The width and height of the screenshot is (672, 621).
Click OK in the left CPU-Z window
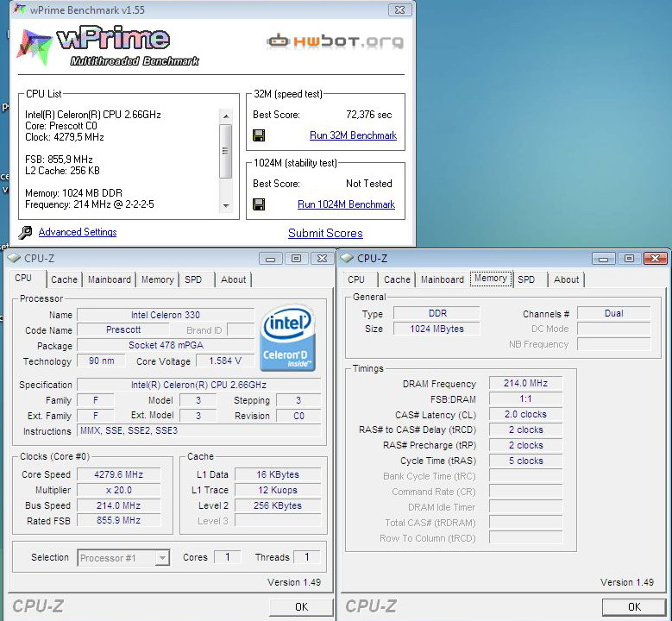click(301, 607)
